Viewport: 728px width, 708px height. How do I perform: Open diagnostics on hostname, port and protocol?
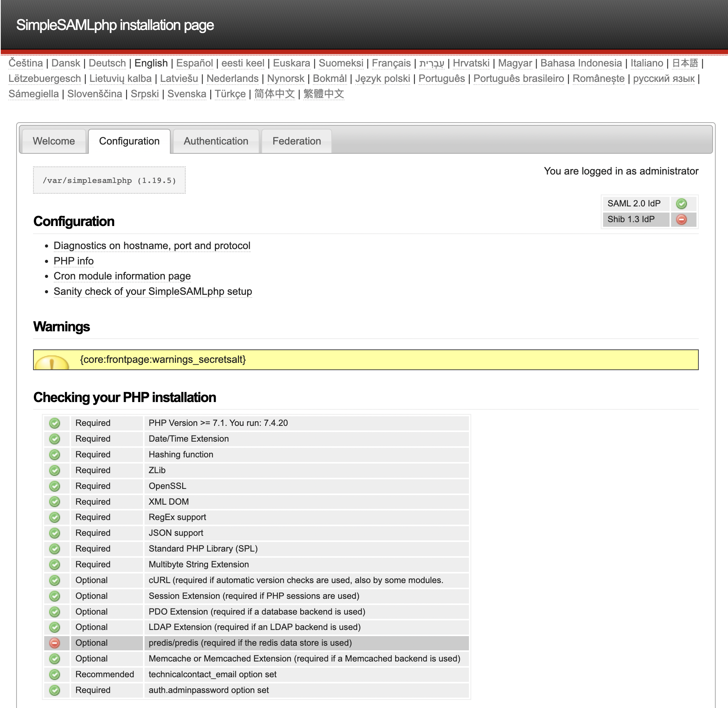pyautogui.click(x=152, y=246)
